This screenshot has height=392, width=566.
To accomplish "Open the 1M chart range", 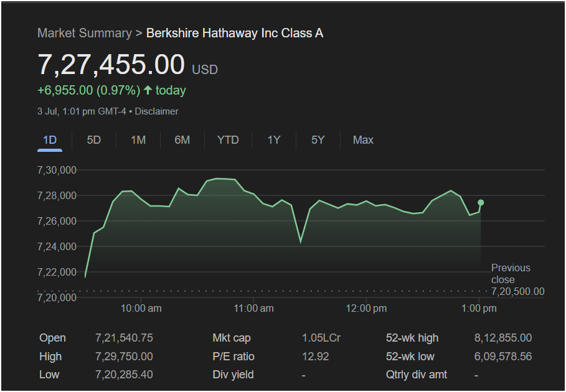I will coord(138,140).
